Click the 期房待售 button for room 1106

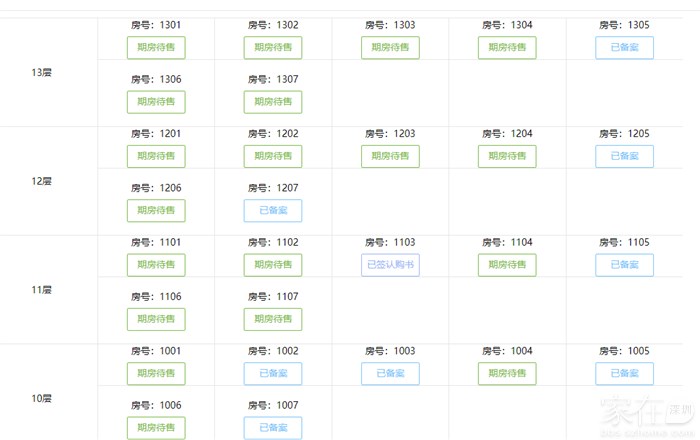pyautogui.click(x=156, y=319)
